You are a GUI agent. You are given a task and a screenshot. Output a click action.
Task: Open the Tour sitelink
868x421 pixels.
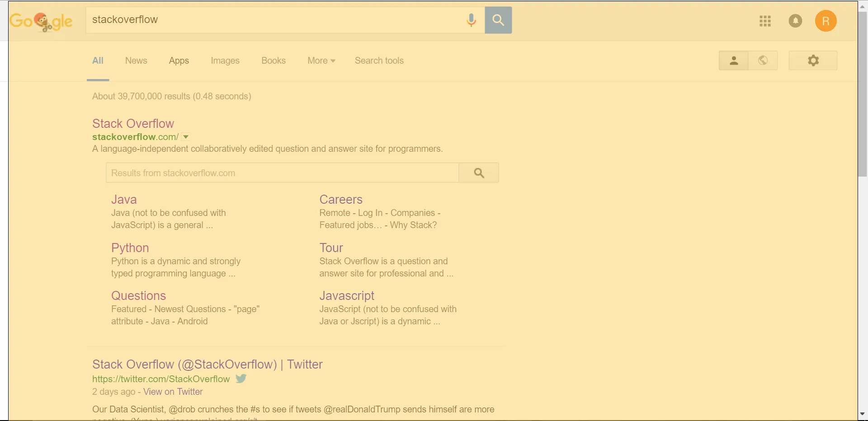(331, 248)
